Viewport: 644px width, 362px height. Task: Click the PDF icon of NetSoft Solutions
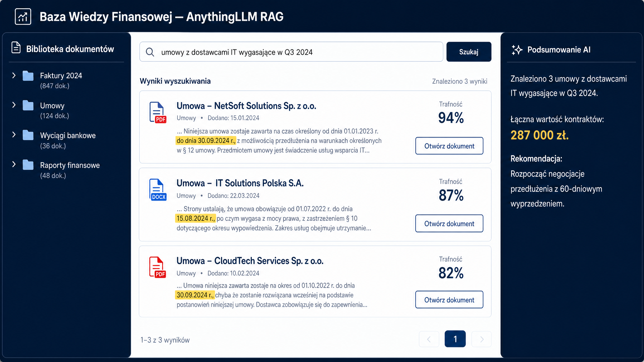(158, 112)
